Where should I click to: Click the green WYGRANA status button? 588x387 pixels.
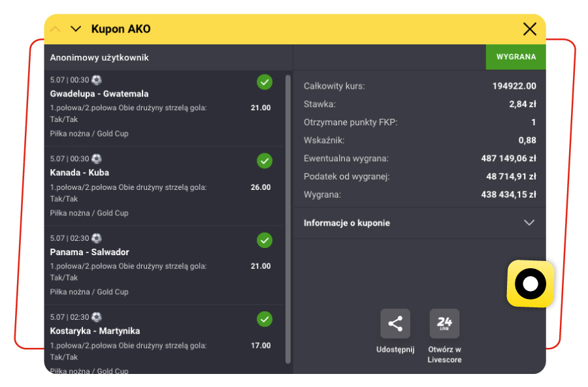(x=515, y=57)
